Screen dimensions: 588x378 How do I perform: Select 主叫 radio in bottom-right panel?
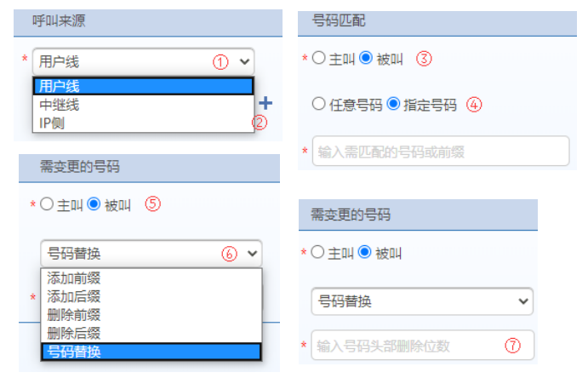click(x=318, y=253)
